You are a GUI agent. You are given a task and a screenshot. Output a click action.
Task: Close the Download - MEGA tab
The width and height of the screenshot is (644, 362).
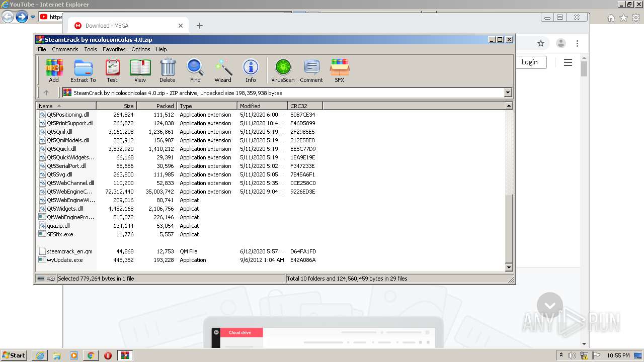point(181,26)
